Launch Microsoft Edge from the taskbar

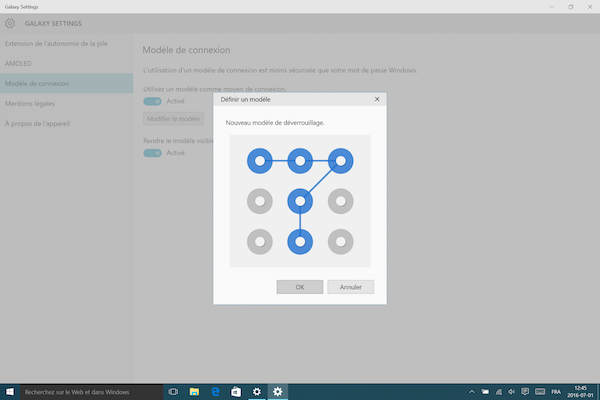[215, 392]
